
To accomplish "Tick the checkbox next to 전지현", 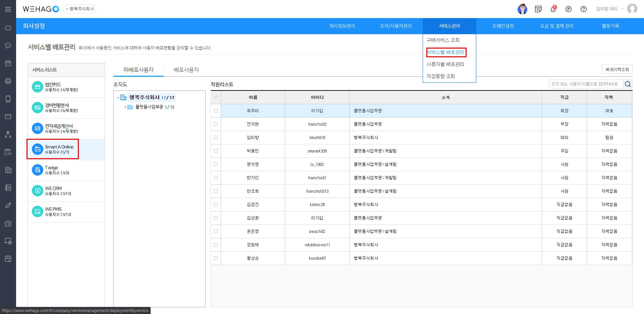I will pyautogui.click(x=216, y=124).
